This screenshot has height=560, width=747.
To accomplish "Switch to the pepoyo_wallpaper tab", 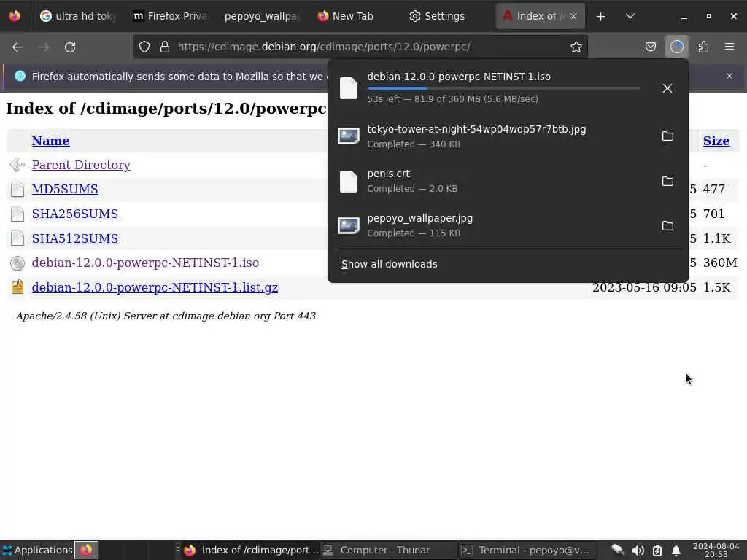I will (x=263, y=16).
